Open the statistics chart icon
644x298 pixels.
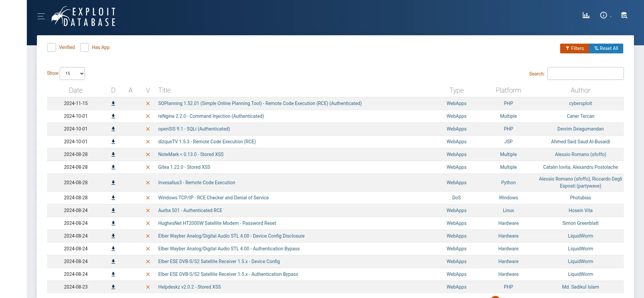tap(586, 15)
